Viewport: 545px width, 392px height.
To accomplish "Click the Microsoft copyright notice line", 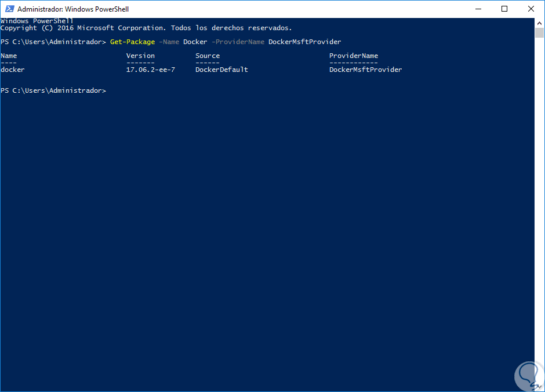I will [146, 28].
